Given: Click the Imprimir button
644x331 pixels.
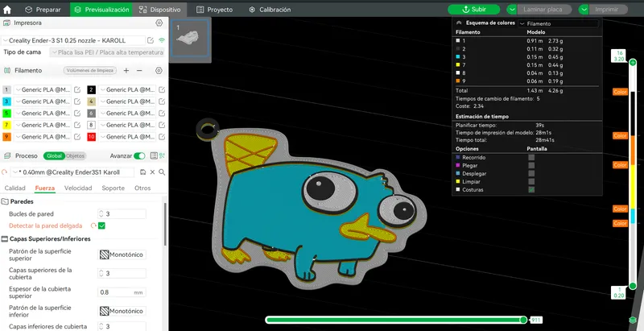Looking at the screenshot, I should pos(609,10).
